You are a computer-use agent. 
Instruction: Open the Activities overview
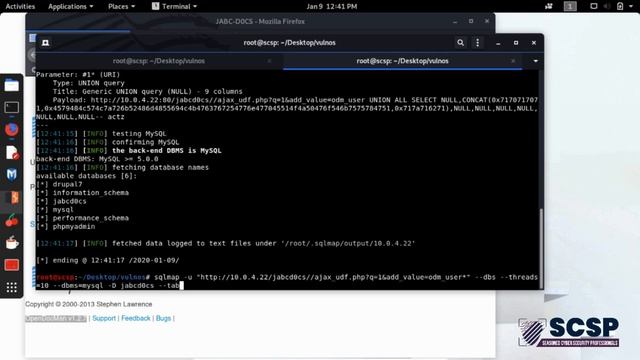point(20,6)
